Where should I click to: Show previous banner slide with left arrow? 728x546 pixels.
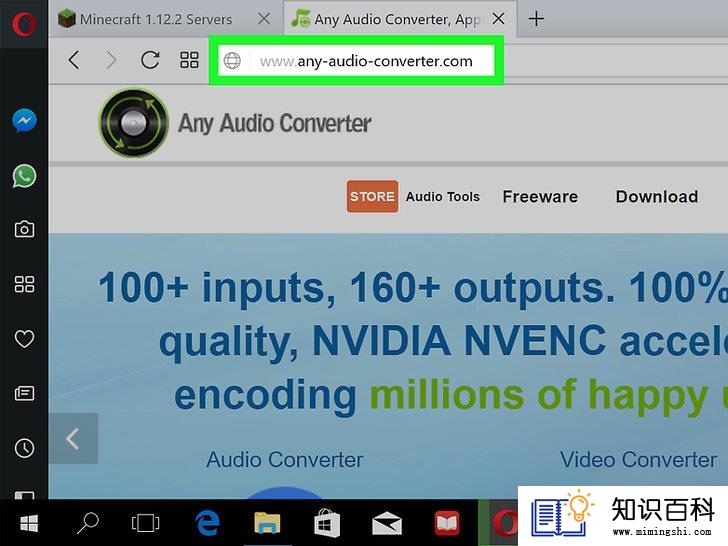coord(73,439)
